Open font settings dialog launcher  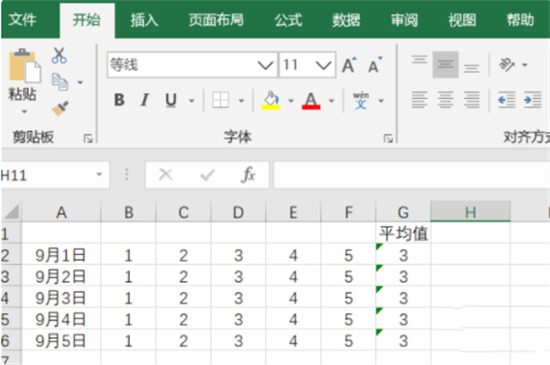pyautogui.click(x=388, y=138)
